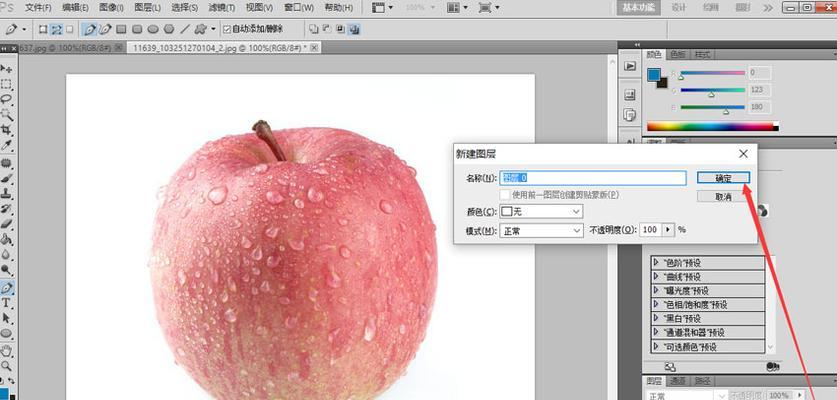The height and width of the screenshot is (400, 837).
Task: Select the Dodge tool
Action: pyautogui.click(x=6, y=270)
